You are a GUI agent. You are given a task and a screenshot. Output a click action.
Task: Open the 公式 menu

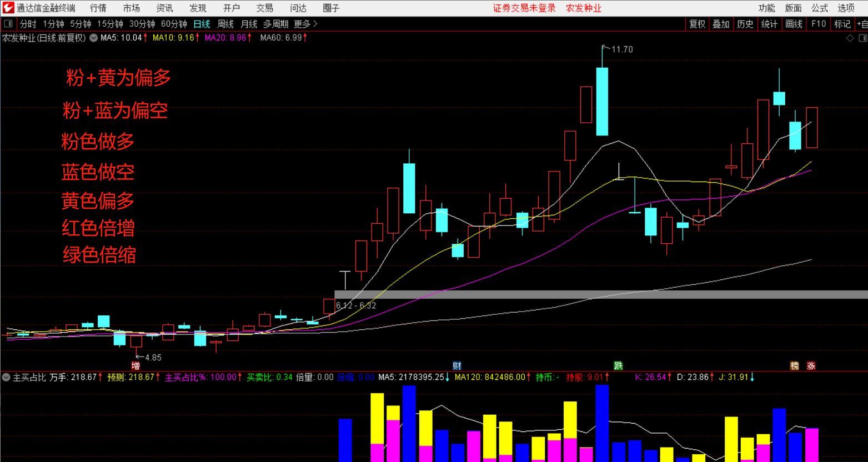[x=820, y=8]
